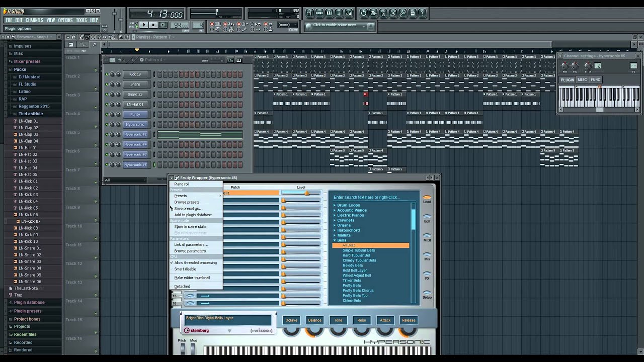This screenshot has height=362, width=644.
Task: Click the Octave button in Hypersonic
Action: coord(291,320)
